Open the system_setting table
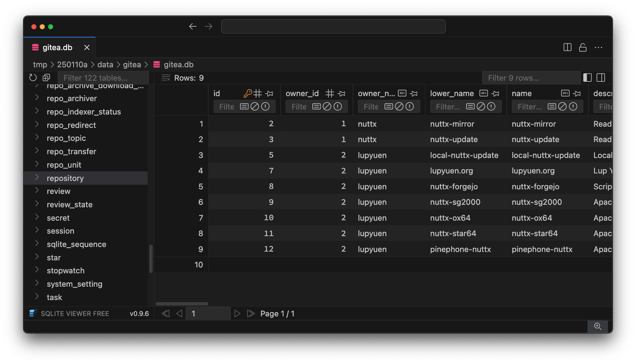 click(74, 284)
